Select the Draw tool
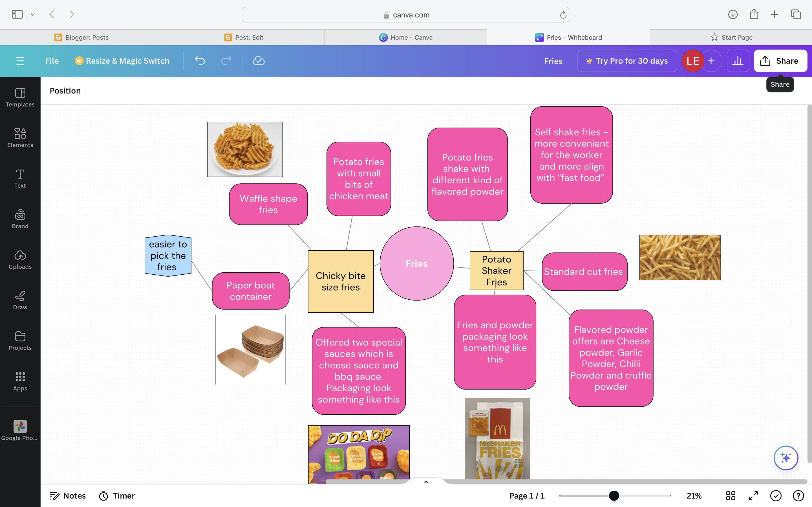The image size is (812, 507). pos(20,300)
